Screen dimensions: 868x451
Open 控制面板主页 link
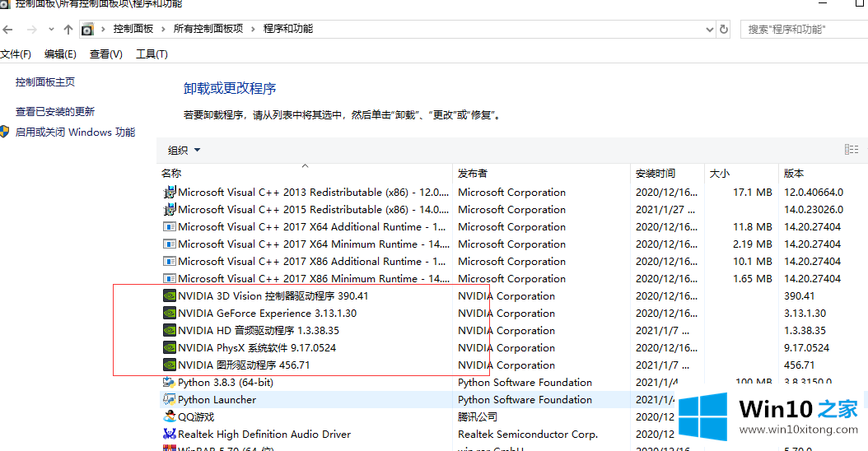44,82
